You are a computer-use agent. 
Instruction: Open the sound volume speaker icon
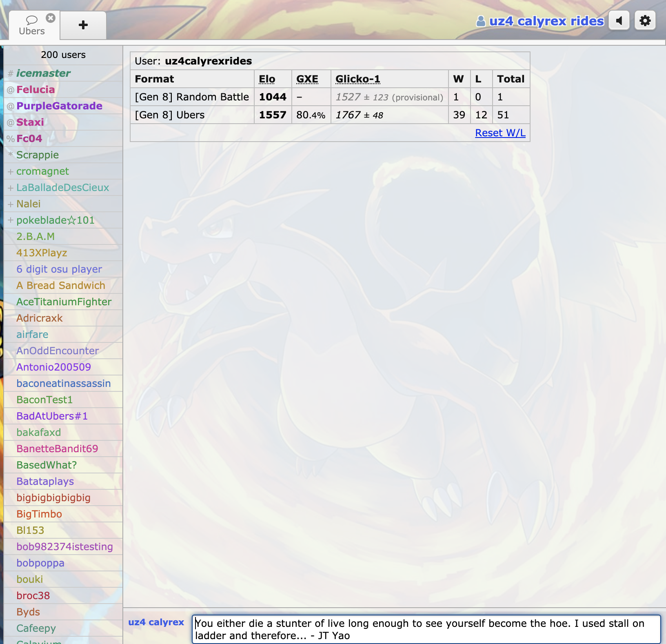point(619,21)
